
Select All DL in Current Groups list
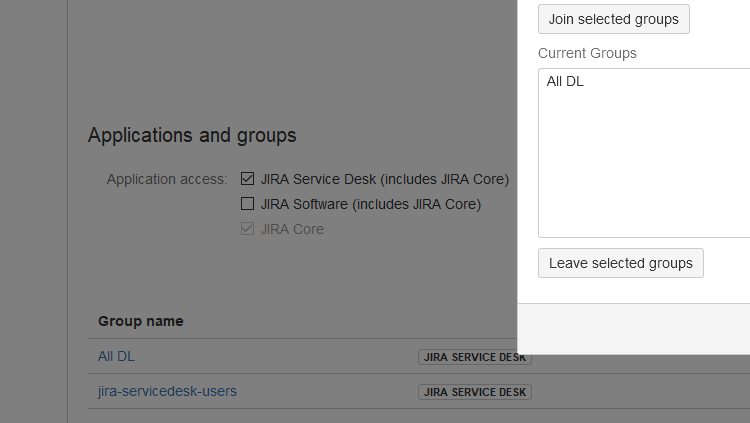click(x=565, y=81)
